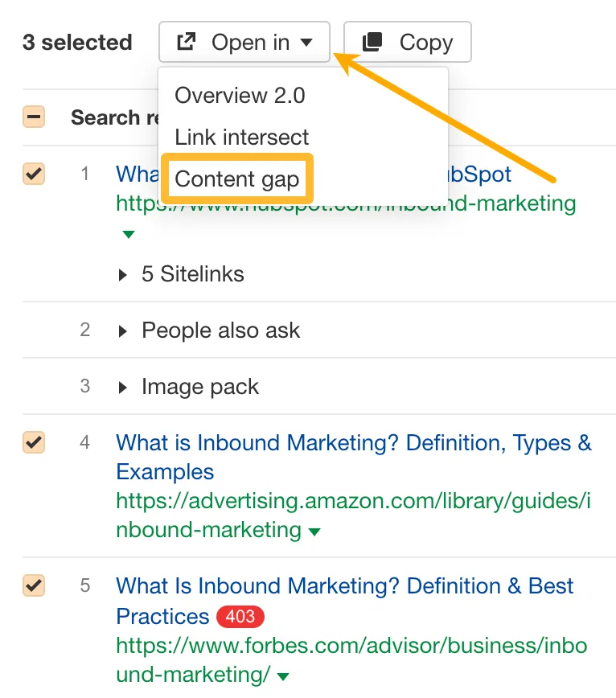Select Link intersect from the menu
This screenshot has width=616, height=698.
coord(241,138)
